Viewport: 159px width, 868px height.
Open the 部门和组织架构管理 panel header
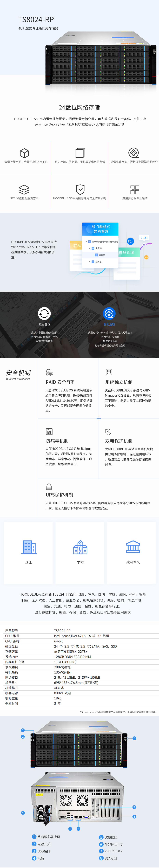coord(100,229)
